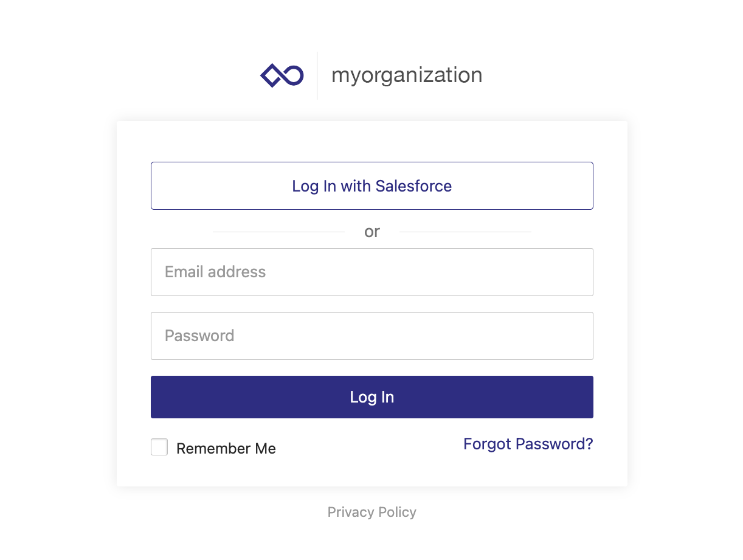This screenshot has height=560, width=743.
Task: Enable the Remember Me option box
Action: pyautogui.click(x=159, y=448)
